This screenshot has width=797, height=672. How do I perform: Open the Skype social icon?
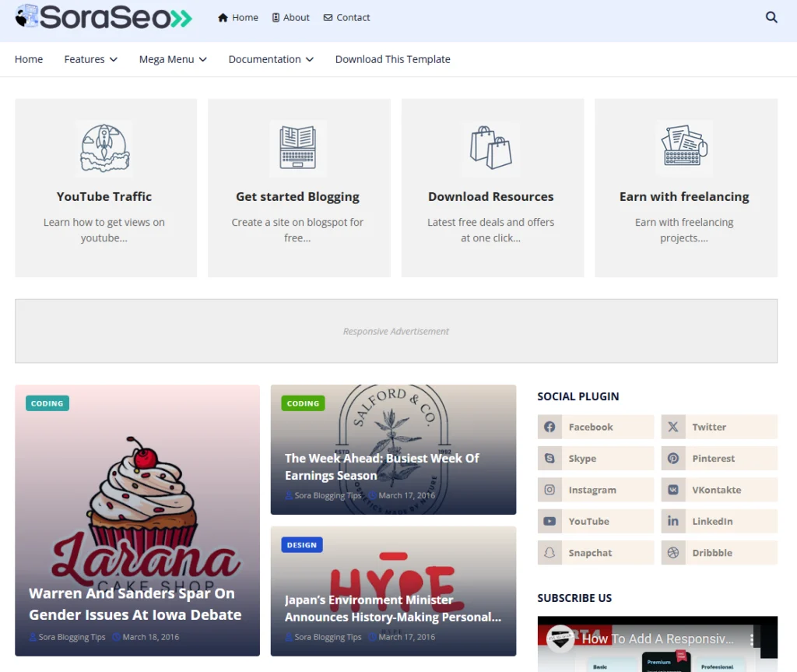click(549, 459)
